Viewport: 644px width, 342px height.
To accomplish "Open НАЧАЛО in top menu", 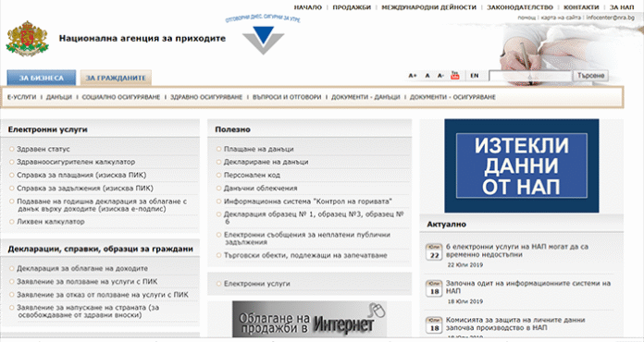I will 307,7.
